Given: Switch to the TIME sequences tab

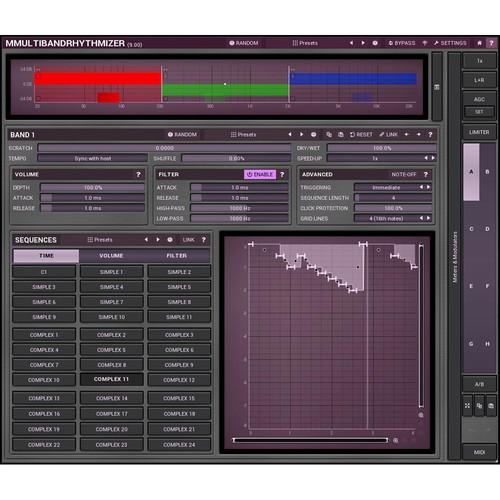Looking at the screenshot, I should point(46,256).
